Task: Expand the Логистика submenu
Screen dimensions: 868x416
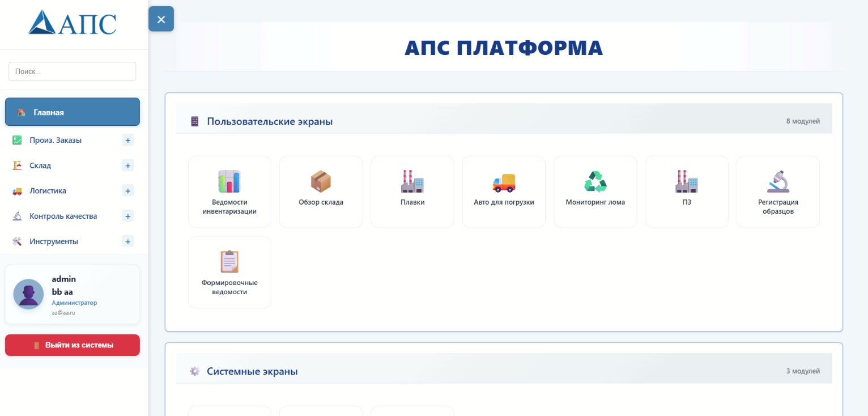Action: click(128, 191)
